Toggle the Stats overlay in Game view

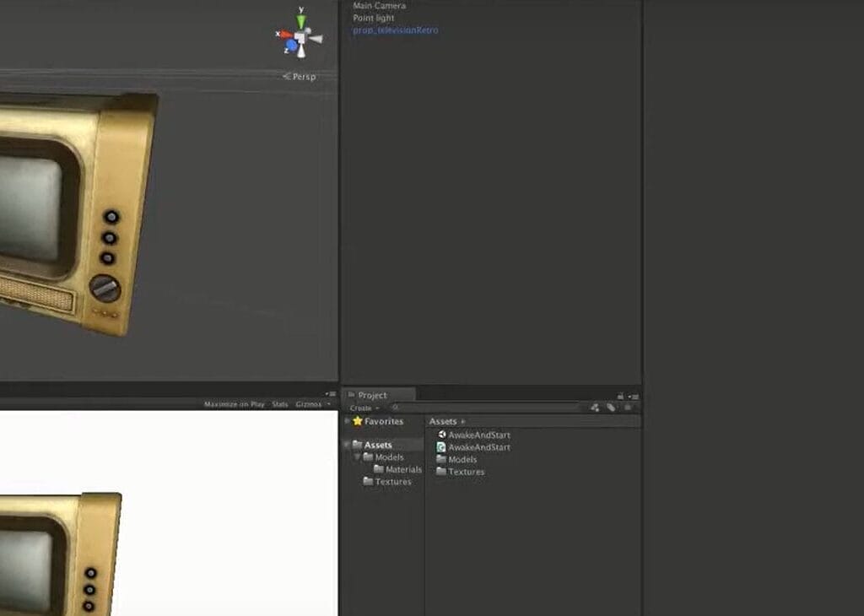[280, 404]
